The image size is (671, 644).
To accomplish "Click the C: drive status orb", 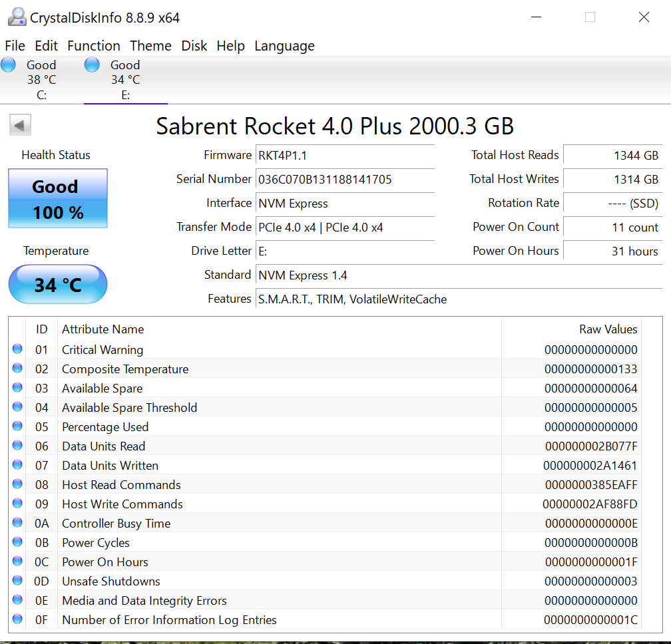I will point(9,65).
